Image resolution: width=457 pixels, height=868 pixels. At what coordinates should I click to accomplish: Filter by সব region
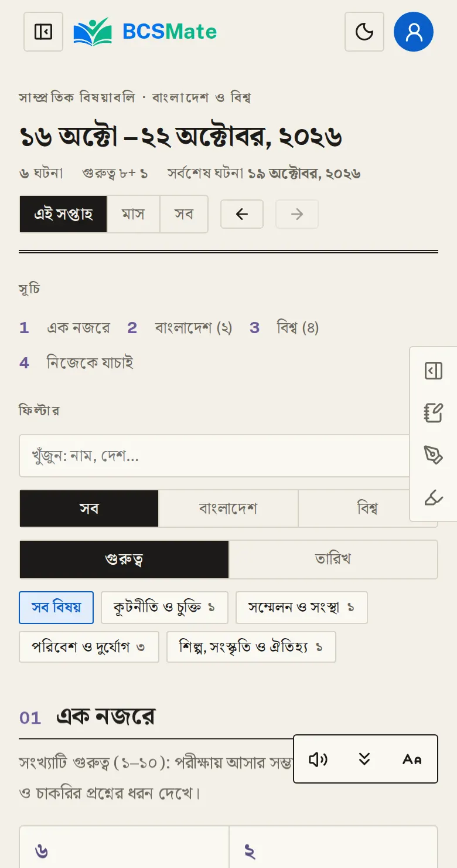click(x=89, y=508)
